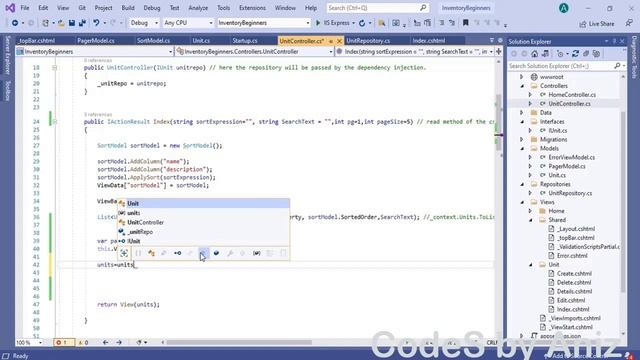Click the split editor plus icon
The height and width of the screenshot is (360, 640).
(498, 51)
